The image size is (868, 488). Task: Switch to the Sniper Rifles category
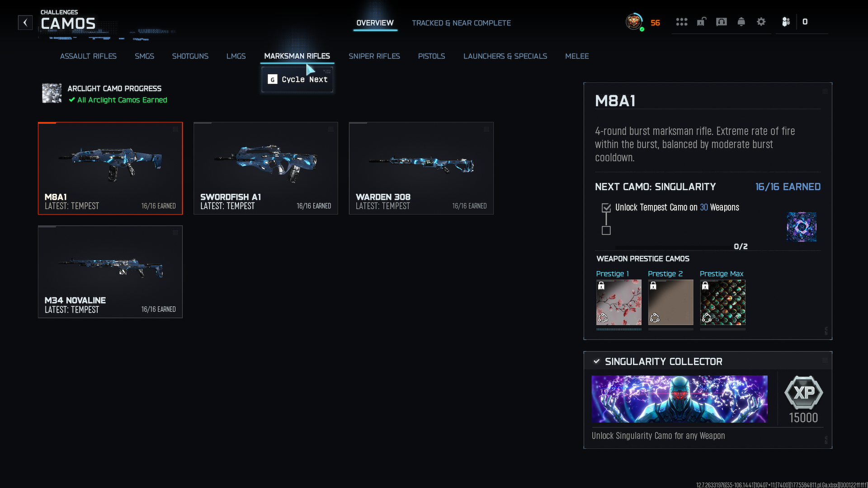pyautogui.click(x=374, y=56)
